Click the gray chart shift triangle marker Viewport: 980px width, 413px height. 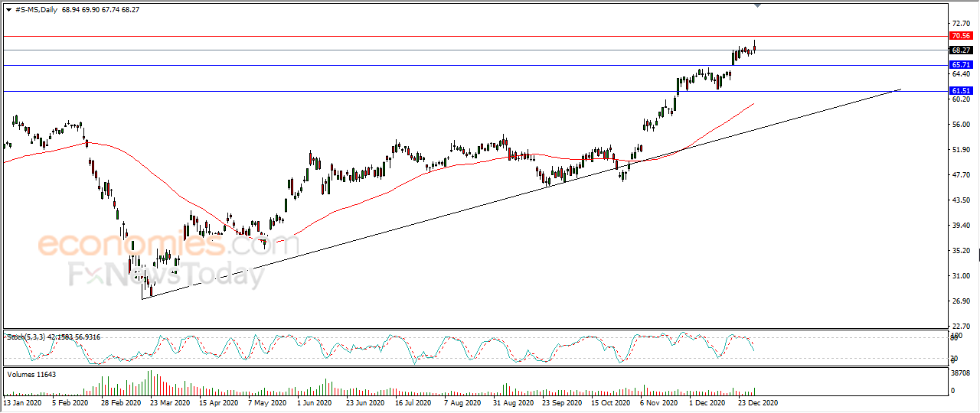click(757, 6)
